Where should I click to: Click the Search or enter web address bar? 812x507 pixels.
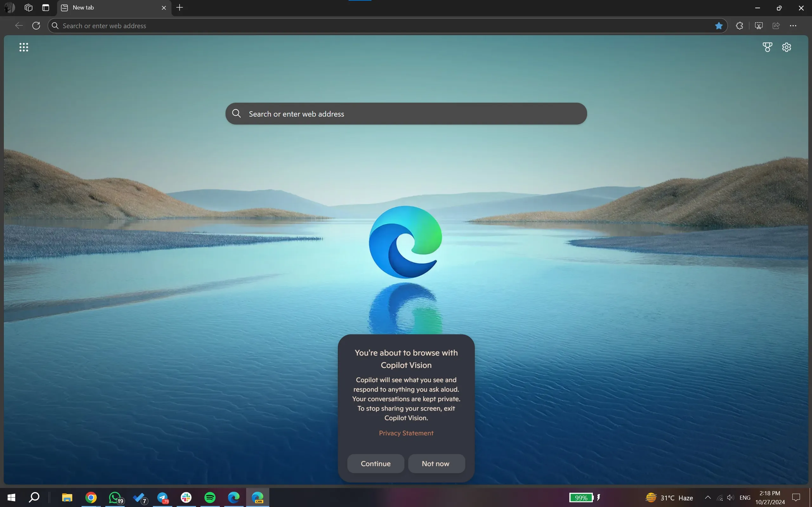click(x=406, y=113)
